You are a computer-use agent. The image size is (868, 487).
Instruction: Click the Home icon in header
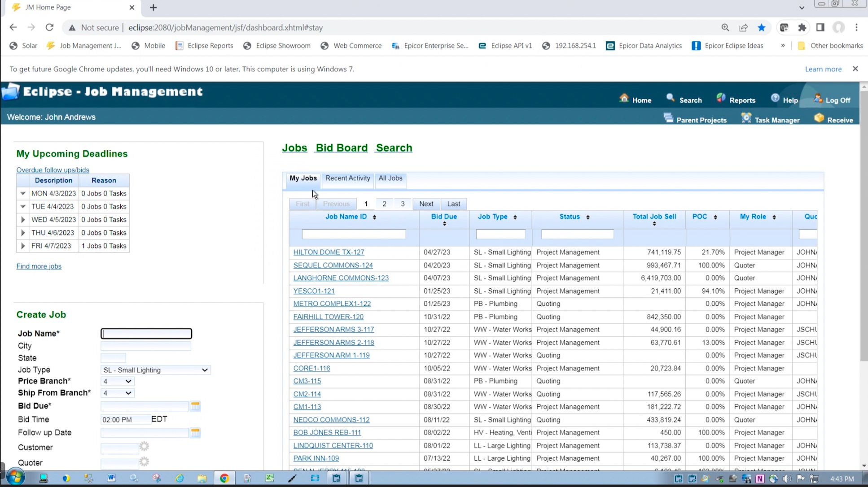624,98
